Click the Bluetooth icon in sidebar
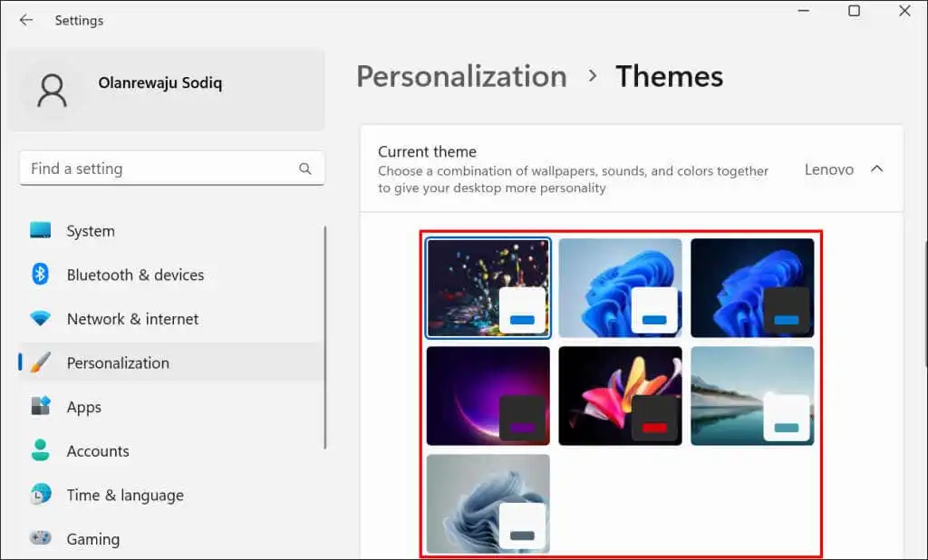The width and height of the screenshot is (928, 560). [40, 274]
